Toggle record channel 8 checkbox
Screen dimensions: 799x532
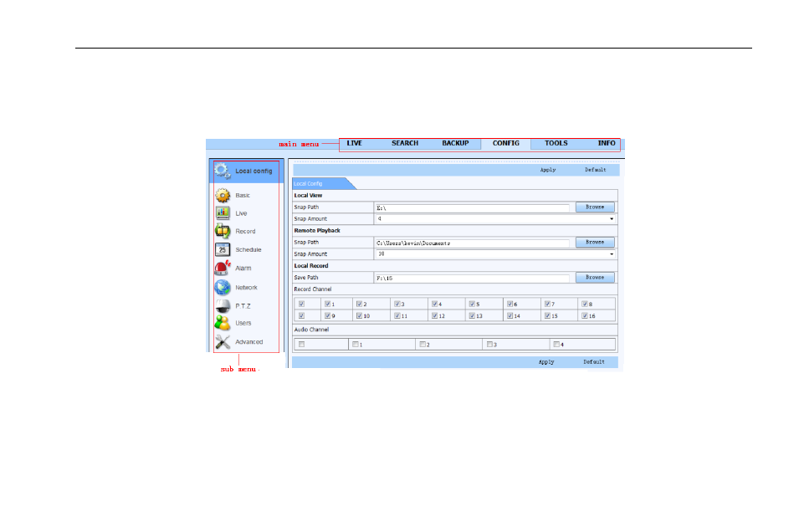[585, 304]
